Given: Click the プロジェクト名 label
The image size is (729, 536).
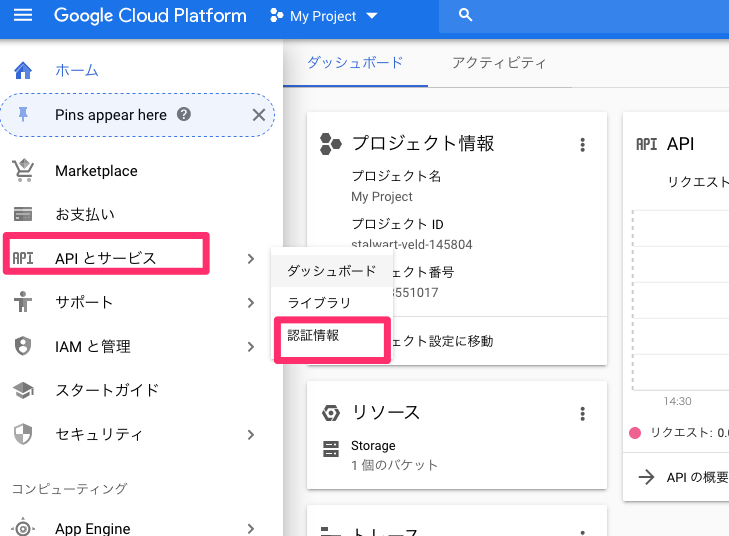Looking at the screenshot, I should [x=396, y=176].
